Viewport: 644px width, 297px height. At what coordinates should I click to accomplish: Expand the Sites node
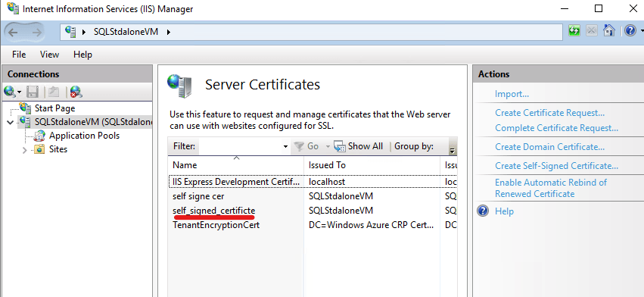[x=25, y=150]
